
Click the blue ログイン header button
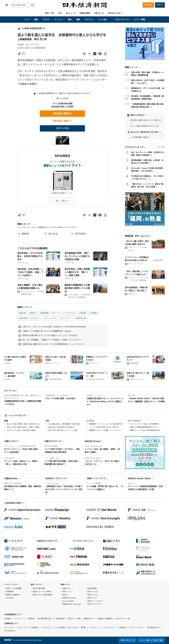160,5
